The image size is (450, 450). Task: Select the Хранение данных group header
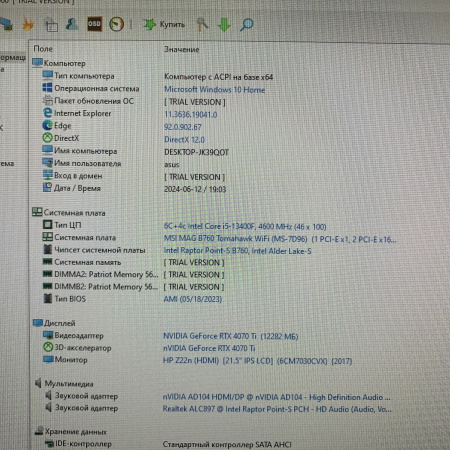(x=71, y=431)
